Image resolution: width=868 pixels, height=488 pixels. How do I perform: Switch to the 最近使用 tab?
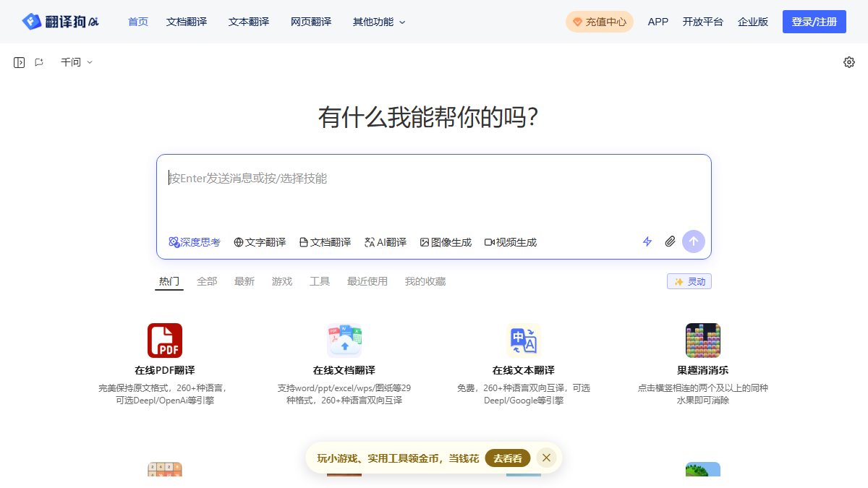point(367,281)
